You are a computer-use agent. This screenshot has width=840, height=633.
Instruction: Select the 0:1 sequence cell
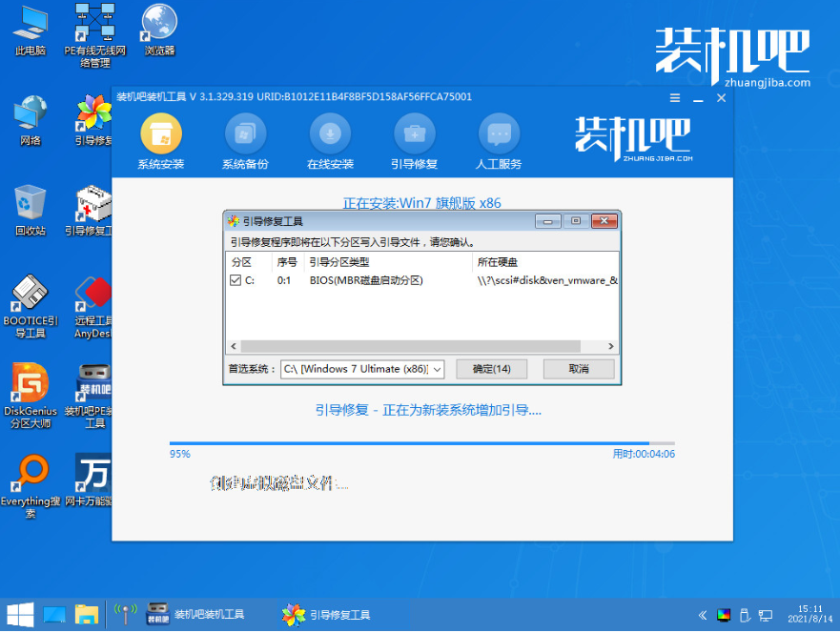tap(284, 280)
